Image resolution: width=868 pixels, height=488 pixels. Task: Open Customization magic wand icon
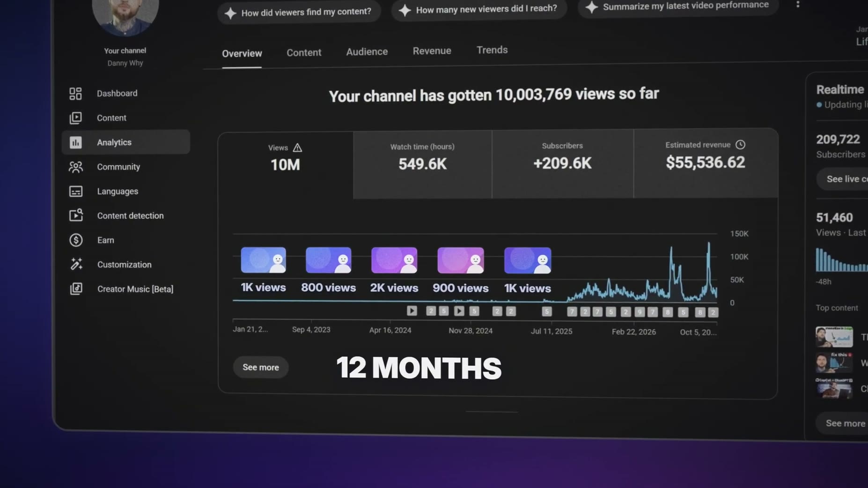[76, 264]
